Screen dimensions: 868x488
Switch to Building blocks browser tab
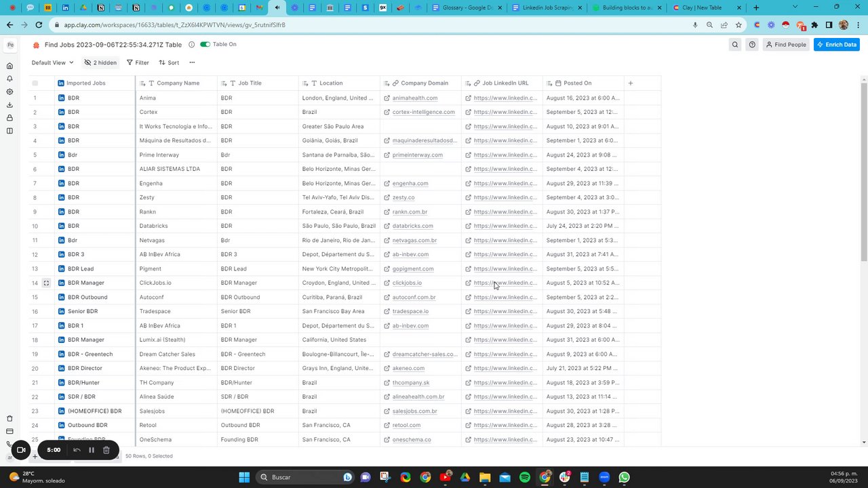click(x=628, y=7)
